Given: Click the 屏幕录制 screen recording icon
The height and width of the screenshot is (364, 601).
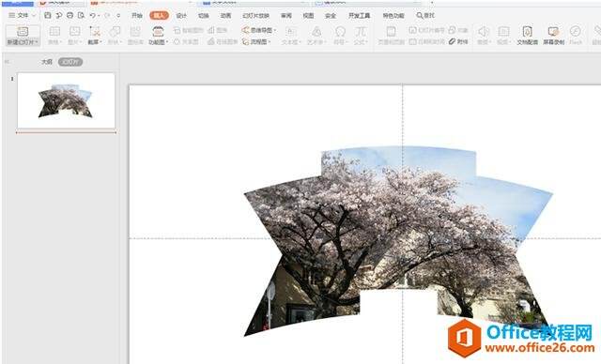Looking at the screenshot, I should (553, 35).
